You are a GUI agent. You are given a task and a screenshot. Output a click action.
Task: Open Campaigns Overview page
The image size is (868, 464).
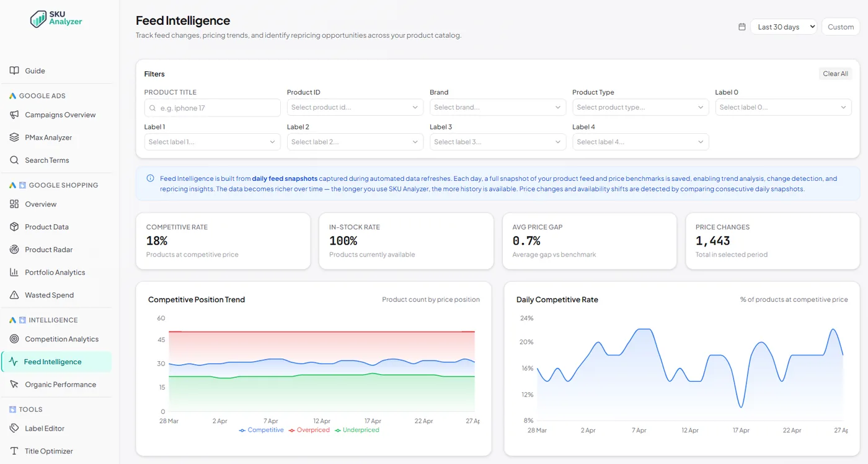pos(57,115)
